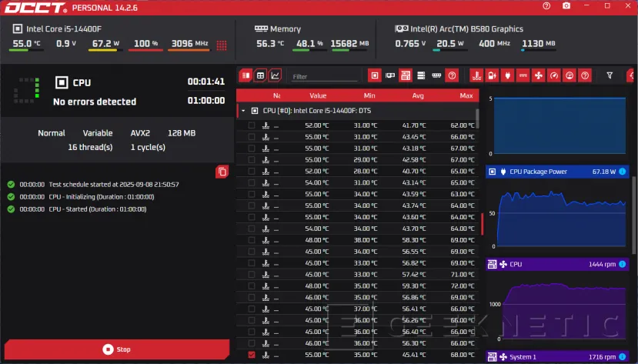This screenshot has height=364, width=638.
Task: Collapse the CPU [#0] Intel Core i5-14400F group
Action: pos(244,111)
